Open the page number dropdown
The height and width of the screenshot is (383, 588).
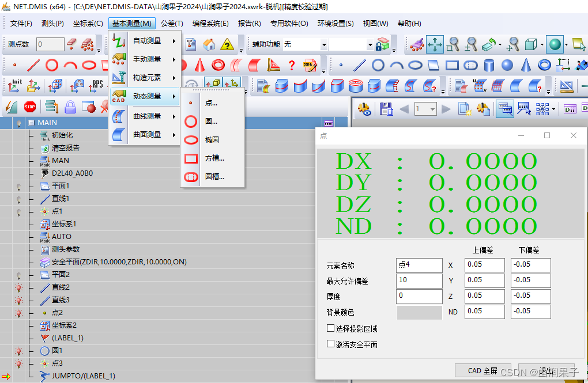(x=432, y=109)
